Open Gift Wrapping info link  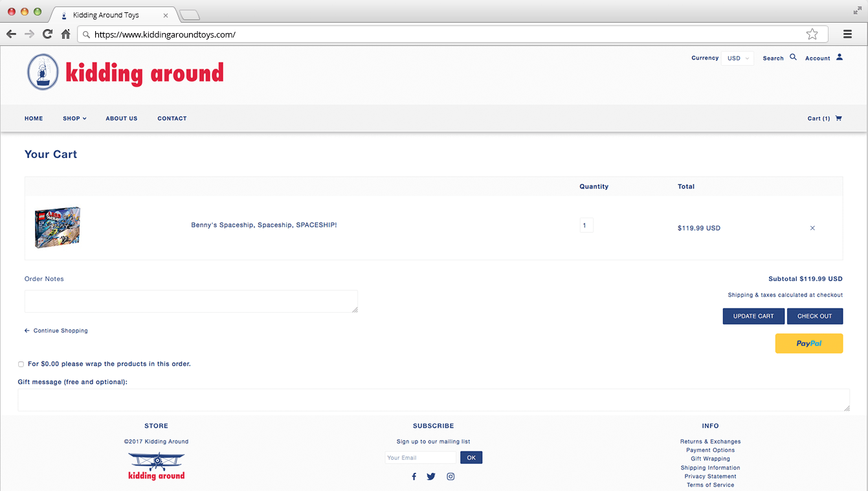710,459
